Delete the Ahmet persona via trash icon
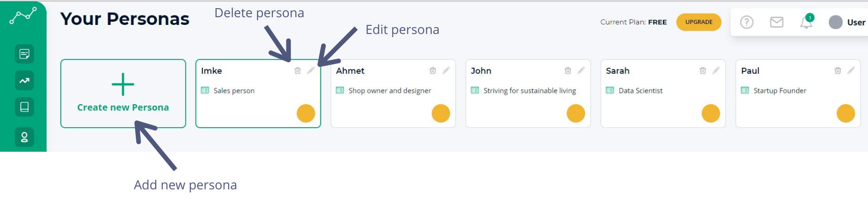Viewport: 868px width, 207px height. click(433, 71)
